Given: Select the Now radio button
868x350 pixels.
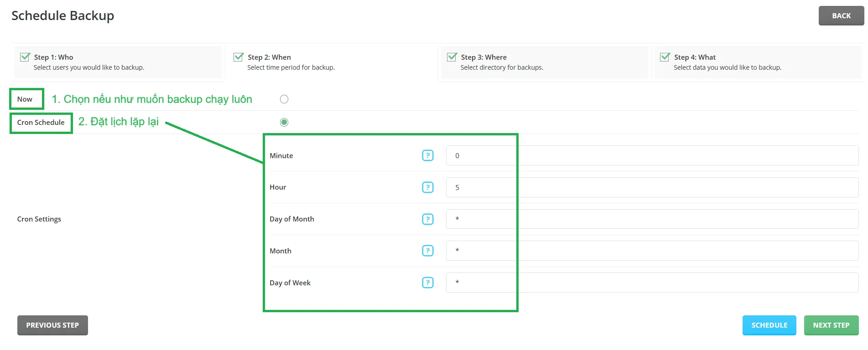Looking at the screenshot, I should point(284,99).
